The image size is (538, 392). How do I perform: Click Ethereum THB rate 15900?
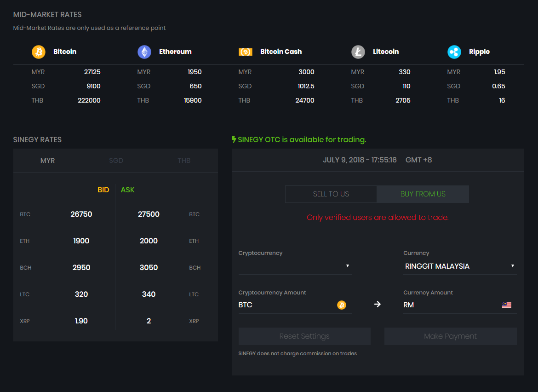point(193,100)
